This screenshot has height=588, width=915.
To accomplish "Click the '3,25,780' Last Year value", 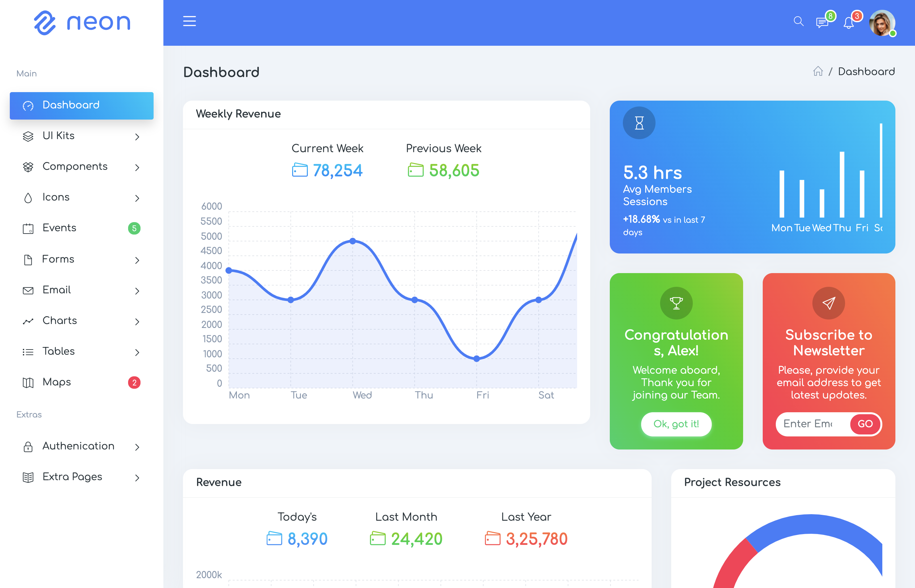I will coord(537,539).
